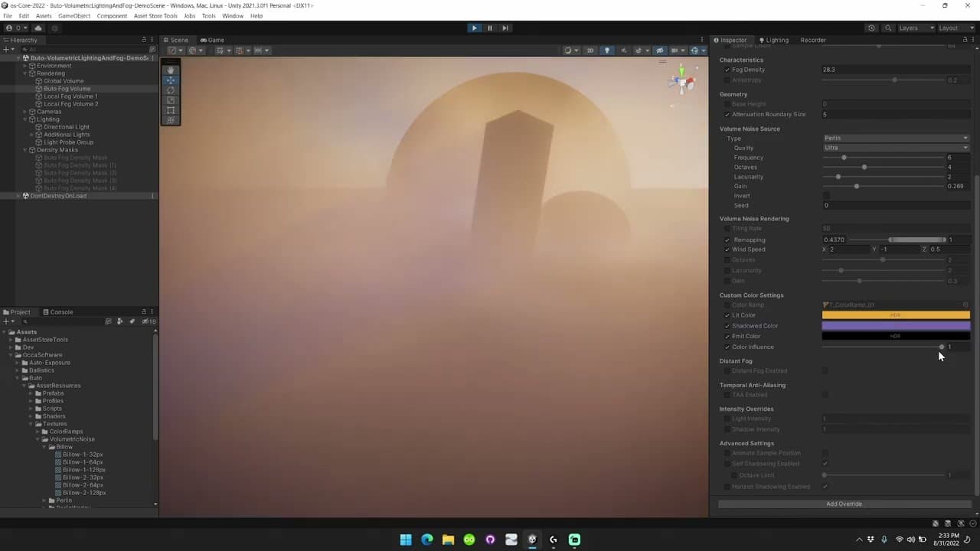Click the Step forward button

point(505,28)
